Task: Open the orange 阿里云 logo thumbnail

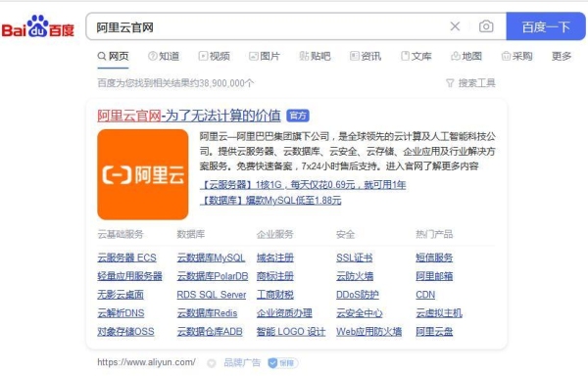Action: click(142, 174)
